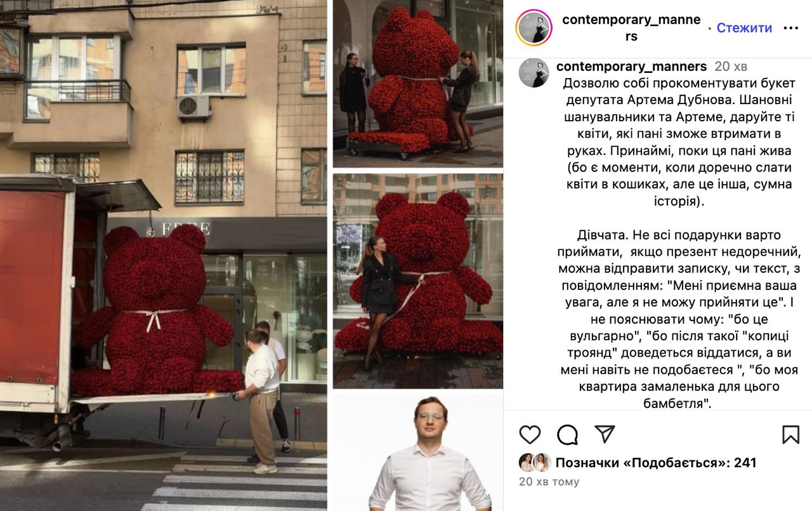View the list of likes «Подобається»: 241
This screenshot has height=511, width=812.
tap(656, 463)
